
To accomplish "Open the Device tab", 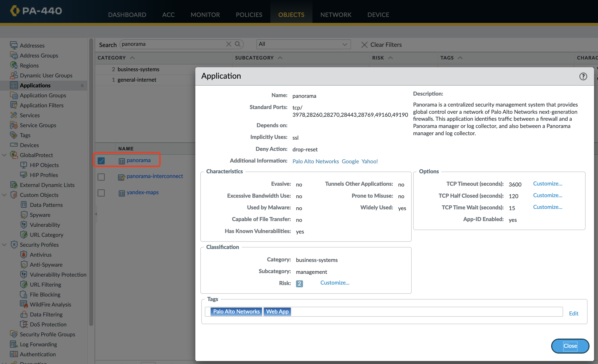I will point(378,15).
